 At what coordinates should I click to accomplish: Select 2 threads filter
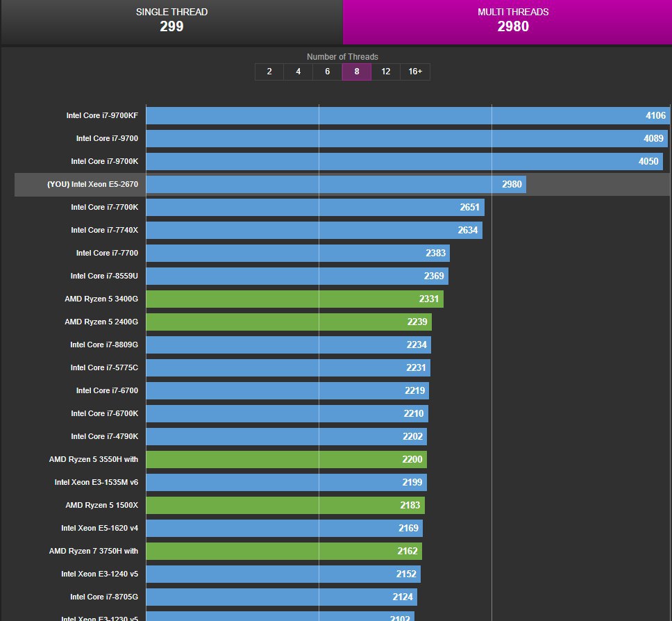pyautogui.click(x=269, y=72)
